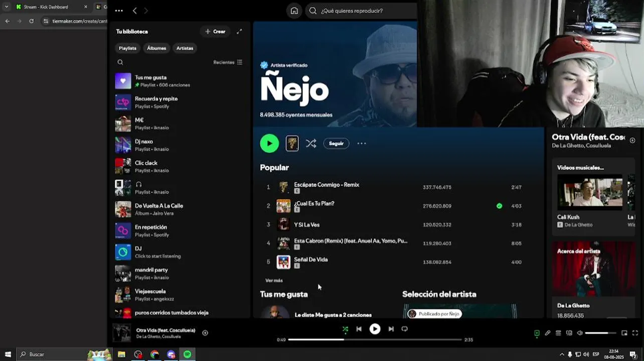Pause playback with the center player button
The height and width of the screenshot is (361, 644).
(x=375, y=329)
